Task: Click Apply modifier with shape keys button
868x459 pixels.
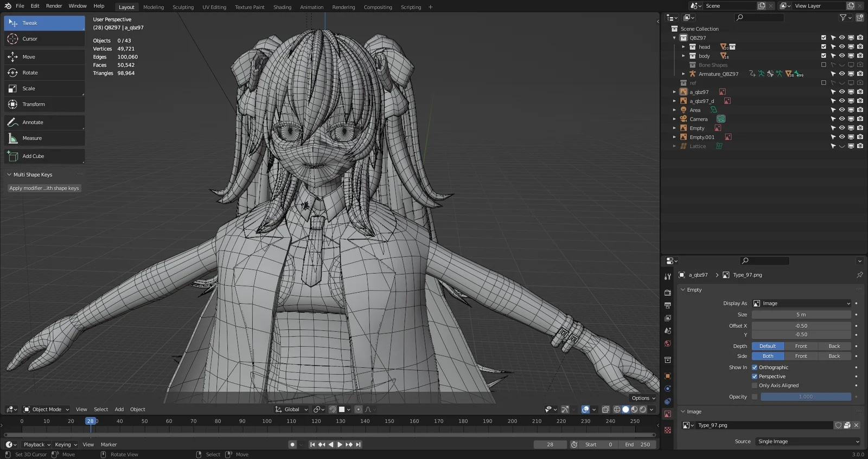Action: [44, 189]
